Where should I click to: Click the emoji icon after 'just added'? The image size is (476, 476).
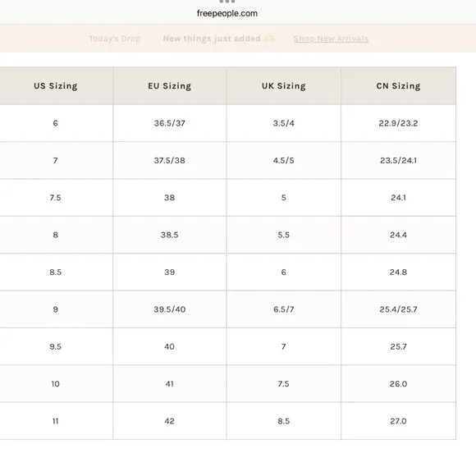click(x=269, y=39)
